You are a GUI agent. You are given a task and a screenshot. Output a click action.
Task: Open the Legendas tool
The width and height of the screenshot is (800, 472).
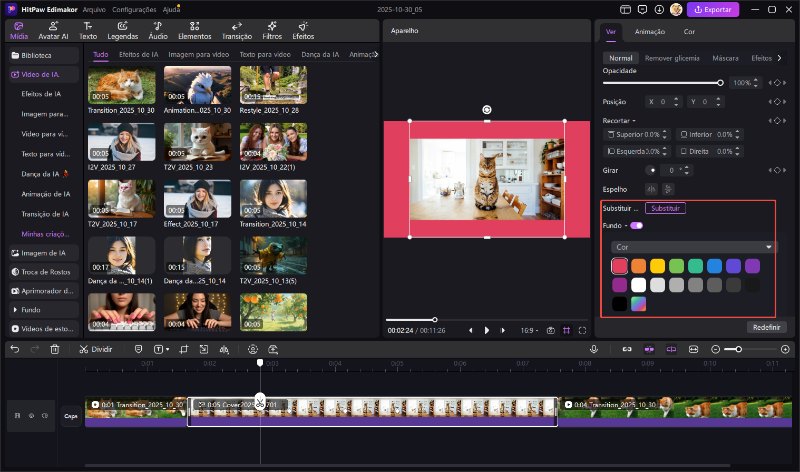[122, 31]
